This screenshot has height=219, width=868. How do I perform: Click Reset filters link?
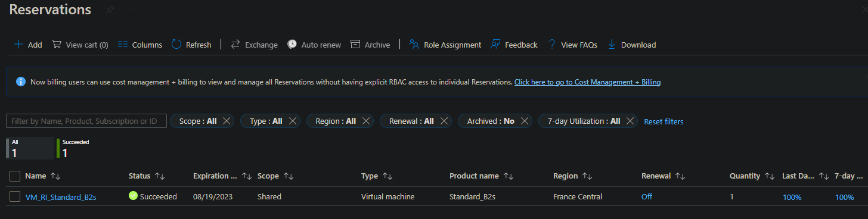click(664, 121)
